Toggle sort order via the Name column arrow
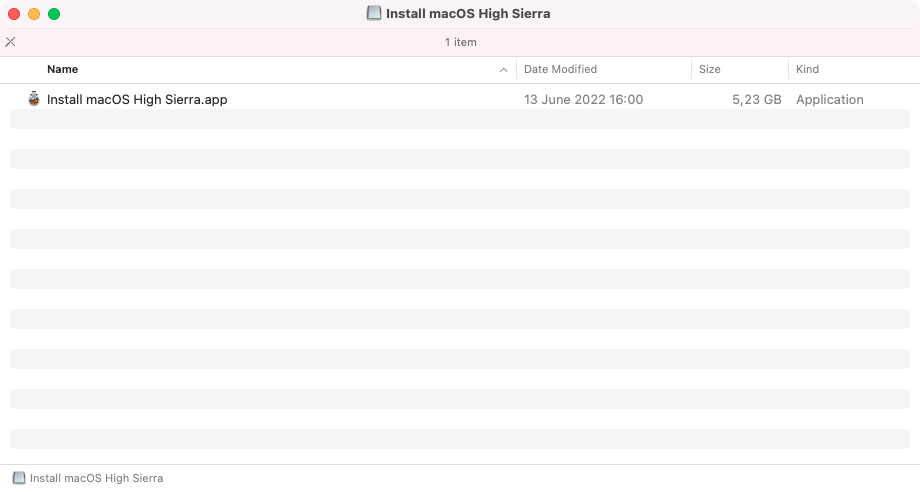Image resolution: width=920 pixels, height=492 pixels. (503, 70)
